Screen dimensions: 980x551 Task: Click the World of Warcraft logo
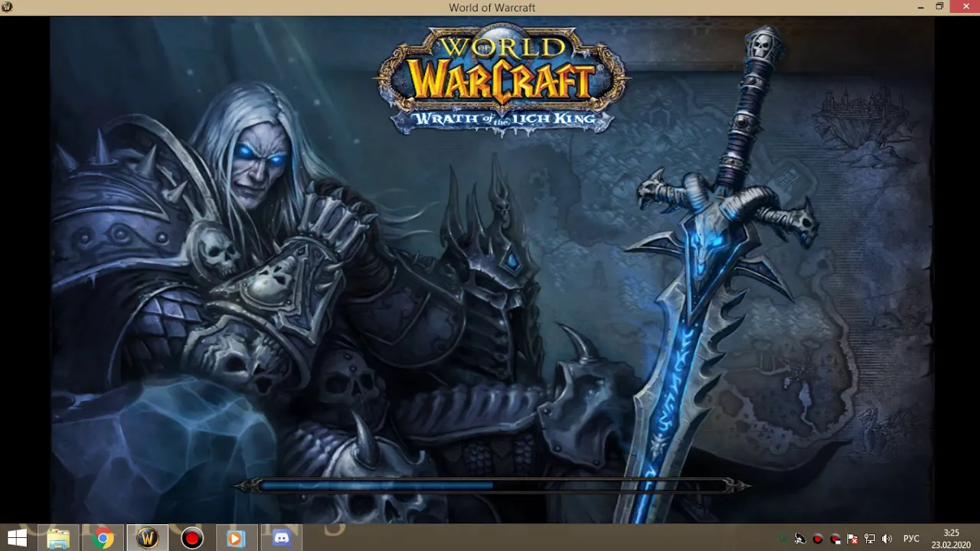[x=502, y=80]
